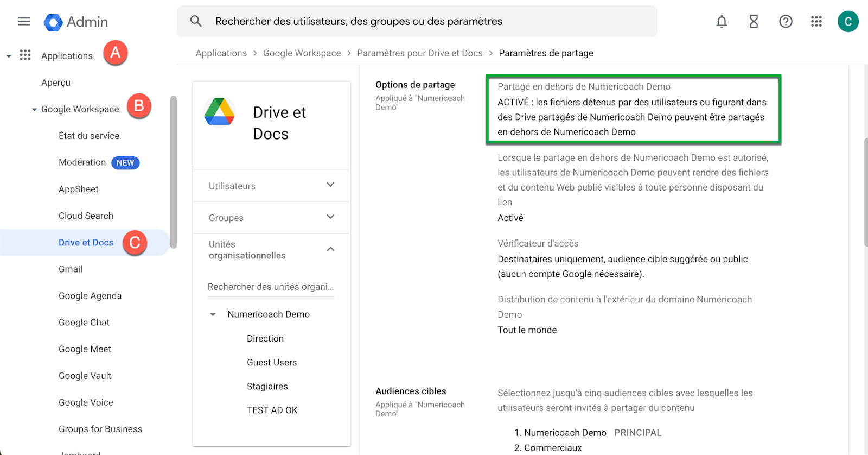Collapse the Unités organisationnelles section
868x455 pixels.
[x=330, y=249]
